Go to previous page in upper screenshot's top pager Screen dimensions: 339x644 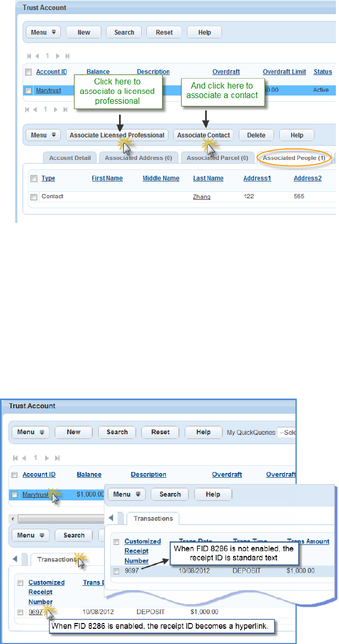click(37, 56)
